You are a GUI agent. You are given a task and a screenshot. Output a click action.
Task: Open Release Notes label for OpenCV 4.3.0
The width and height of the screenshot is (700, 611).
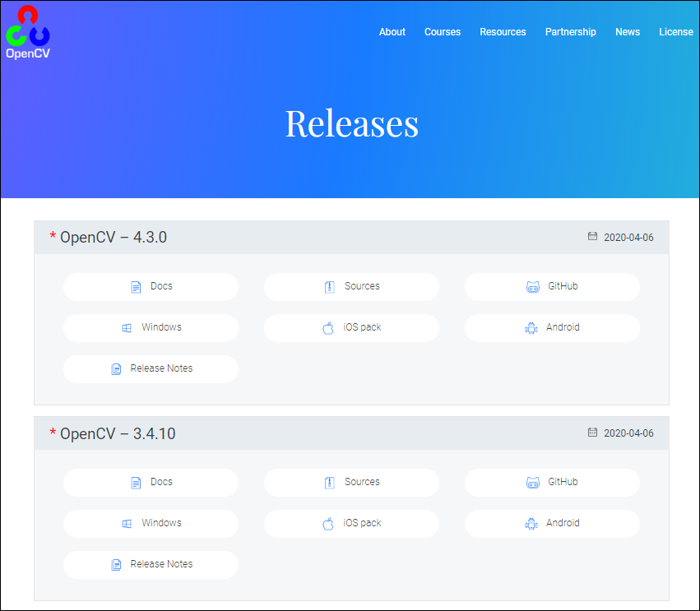tap(161, 368)
